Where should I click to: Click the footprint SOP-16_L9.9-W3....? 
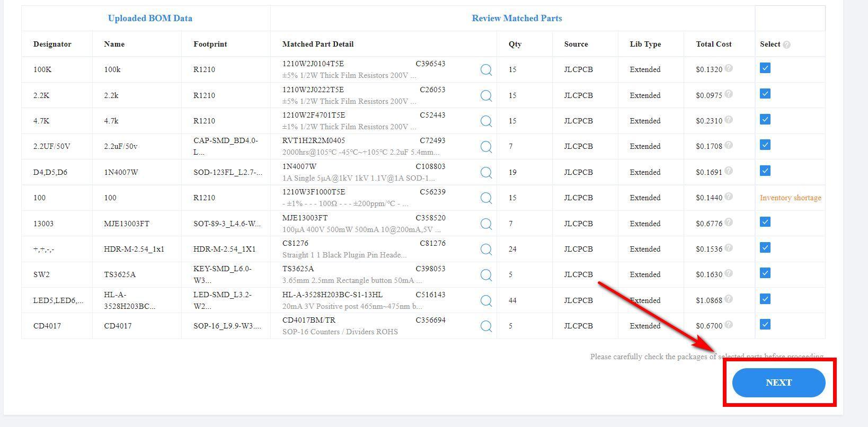[x=227, y=326]
